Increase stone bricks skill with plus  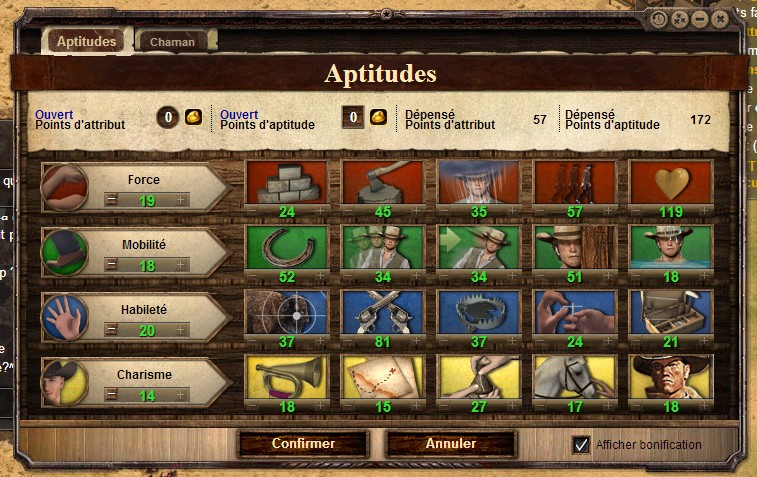click(x=320, y=210)
